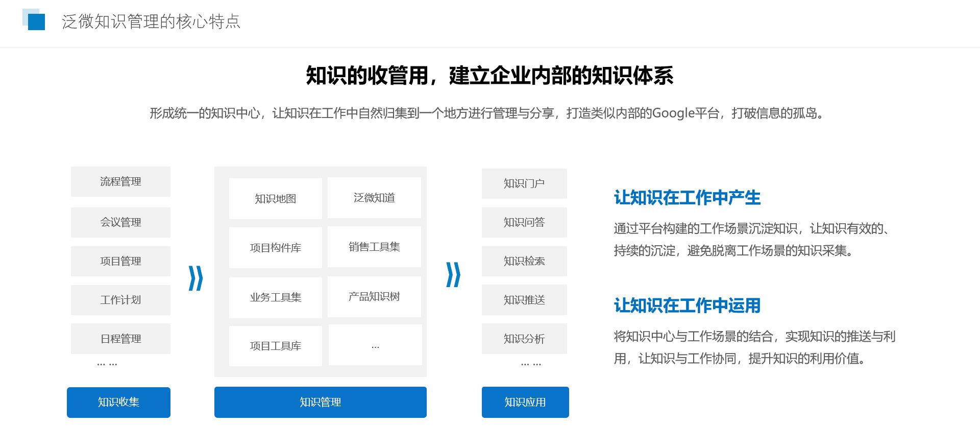
Task: Click the 知识门户 box
Action: coord(524,183)
